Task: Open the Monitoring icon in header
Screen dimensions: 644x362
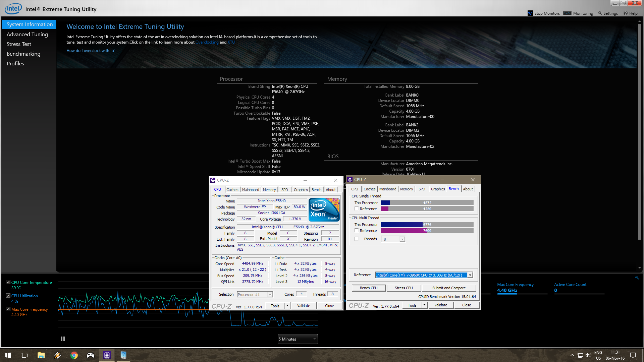Action: tap(567, 13)
